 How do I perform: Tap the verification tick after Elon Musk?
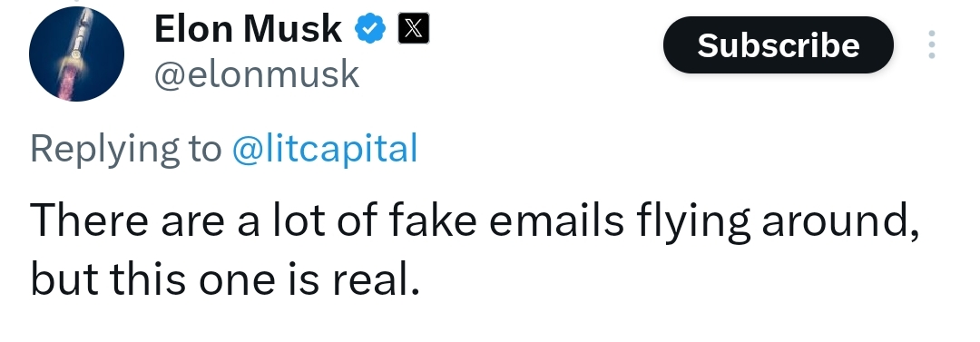(370, 29)
